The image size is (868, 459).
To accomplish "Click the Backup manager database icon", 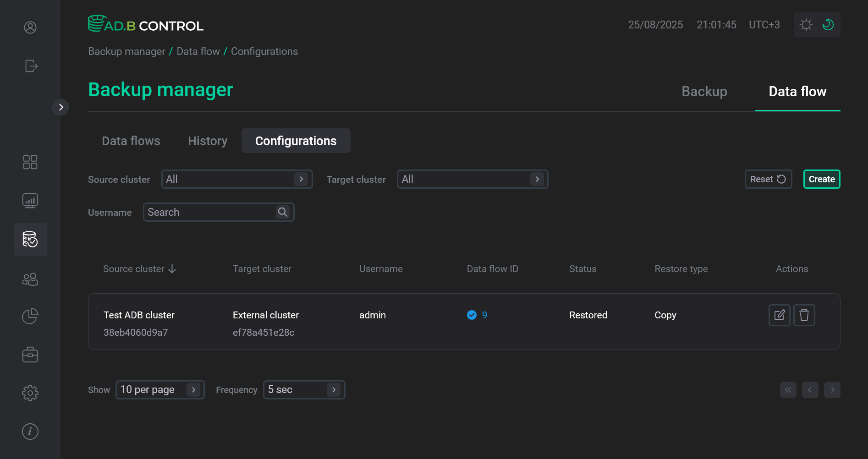I will tap(30, 239).
